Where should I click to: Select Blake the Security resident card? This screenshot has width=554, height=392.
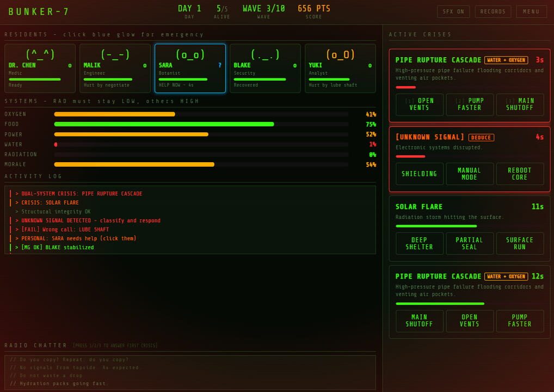[x=265, y=66]
